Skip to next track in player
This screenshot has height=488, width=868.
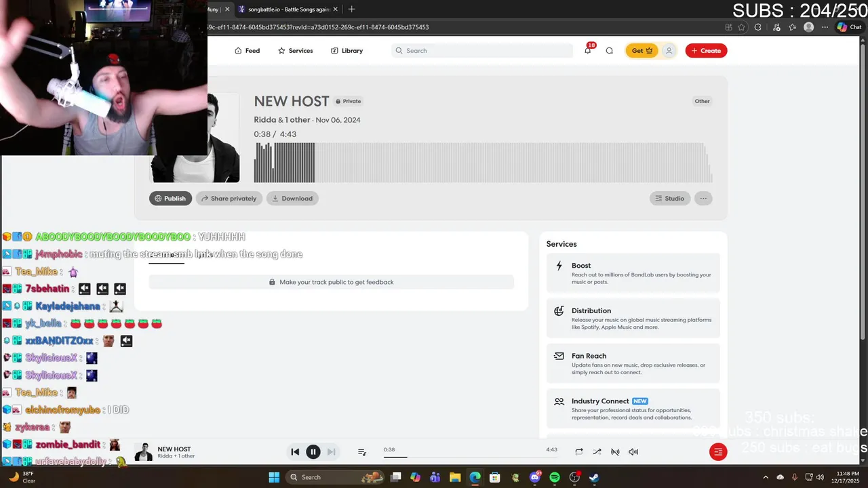pyautogui.click(x=331, y=452)
